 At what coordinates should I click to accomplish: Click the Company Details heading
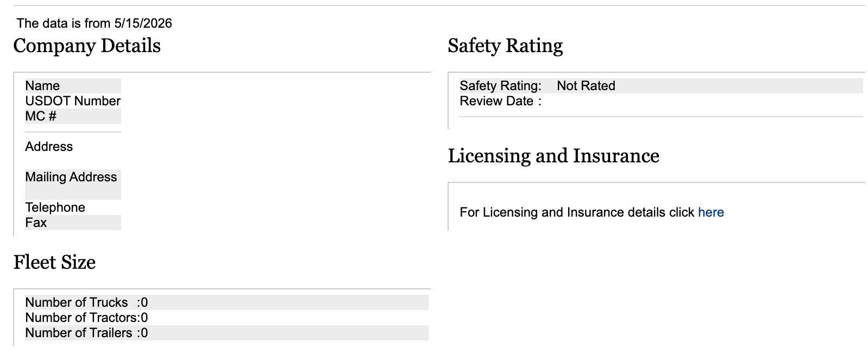tap(87, 46)
